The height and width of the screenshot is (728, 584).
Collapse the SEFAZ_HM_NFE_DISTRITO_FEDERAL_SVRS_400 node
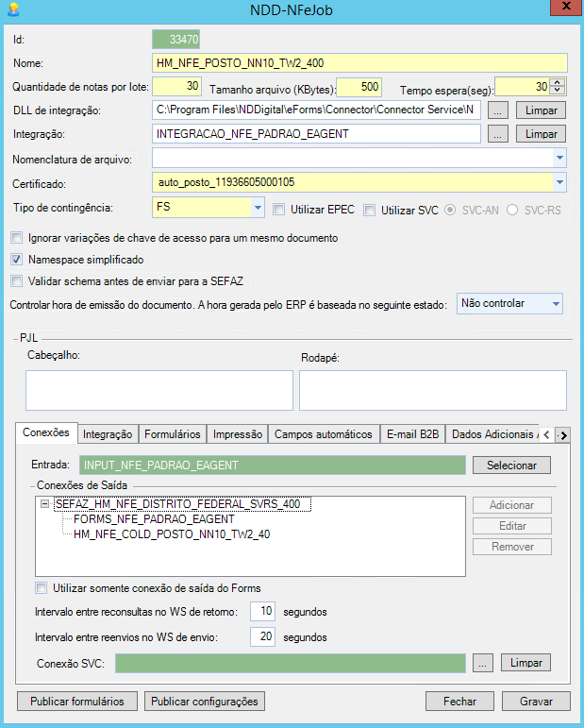pos(45,504)
